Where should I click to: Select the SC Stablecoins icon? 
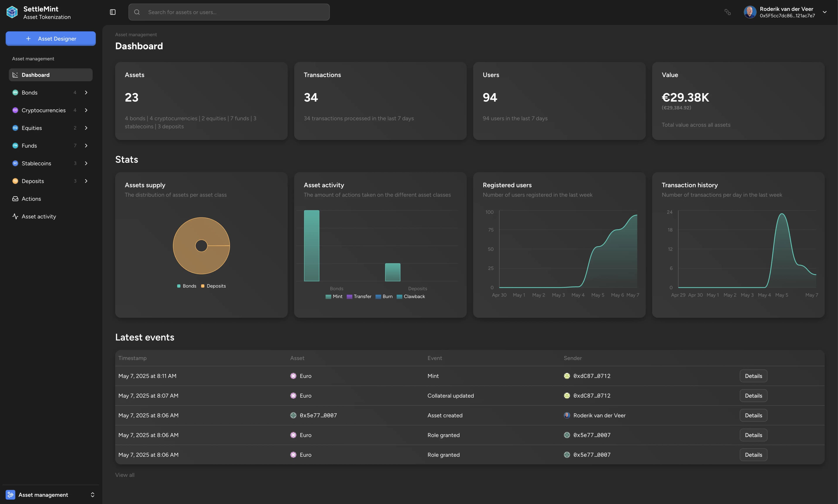(x=15, y=163)
